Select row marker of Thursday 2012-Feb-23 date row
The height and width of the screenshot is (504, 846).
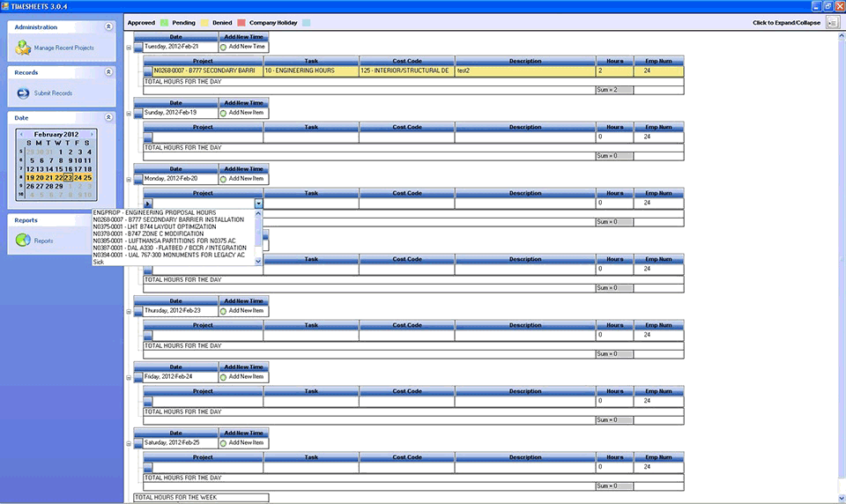coord(138,311)
